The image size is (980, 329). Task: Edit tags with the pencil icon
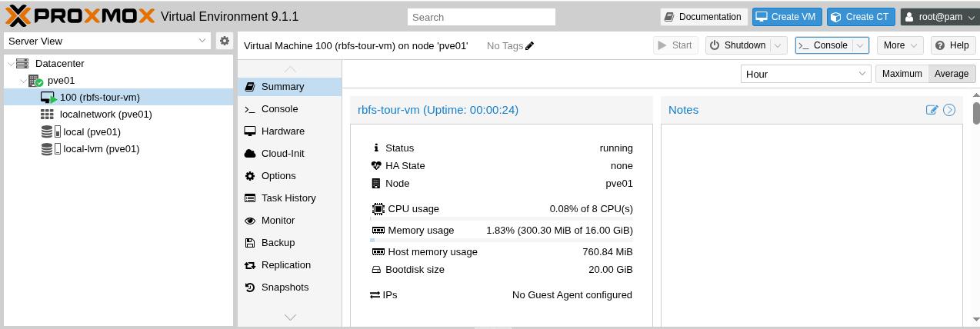tap(529, 46)
